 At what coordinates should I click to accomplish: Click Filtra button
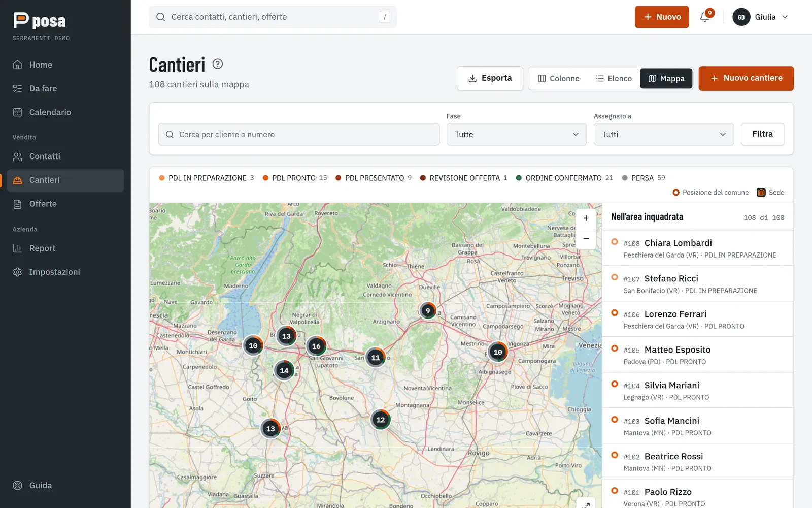(x=762, y=134)
